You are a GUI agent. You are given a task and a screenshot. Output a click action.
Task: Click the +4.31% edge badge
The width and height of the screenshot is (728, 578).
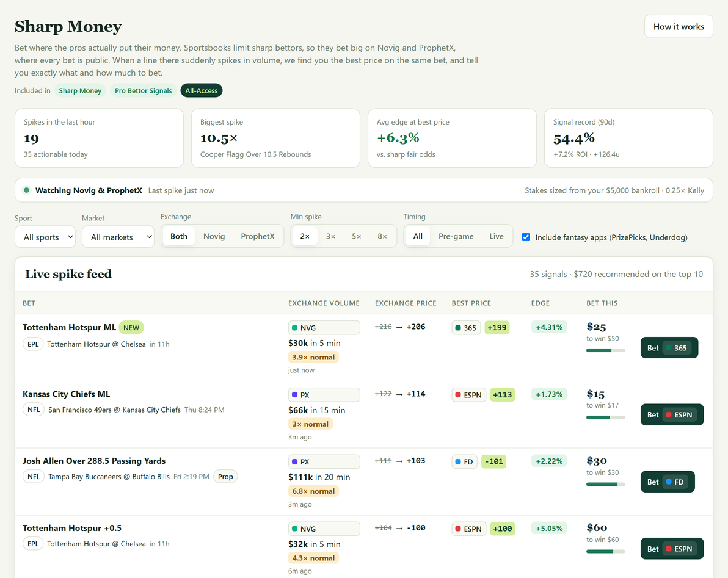[549, 327]
